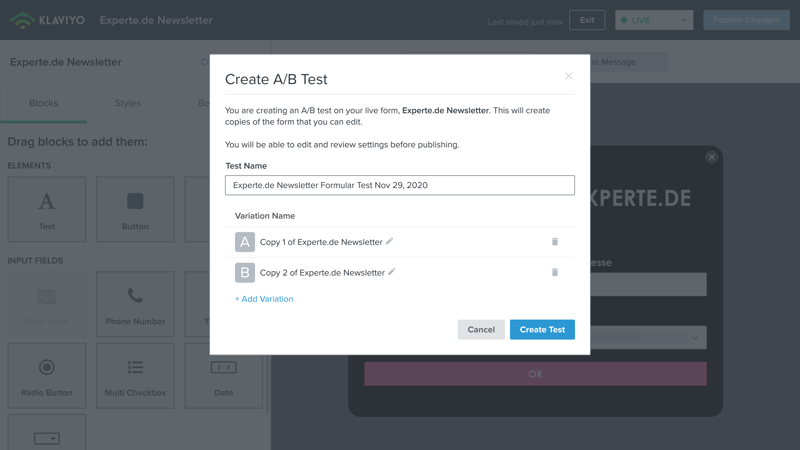Image resolution: width=800 pixels, height=450 pixels.
Task: Switch to the Blocks tab
Action: [43, 103]
